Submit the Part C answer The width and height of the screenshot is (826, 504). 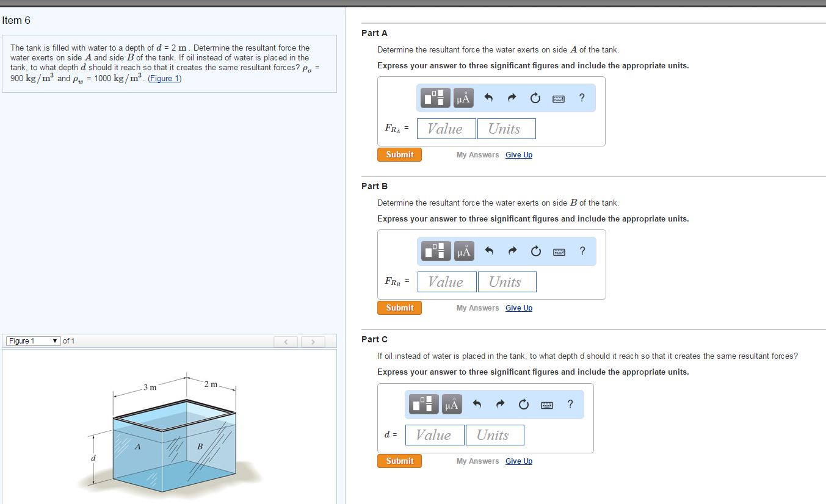click(399, 461)
